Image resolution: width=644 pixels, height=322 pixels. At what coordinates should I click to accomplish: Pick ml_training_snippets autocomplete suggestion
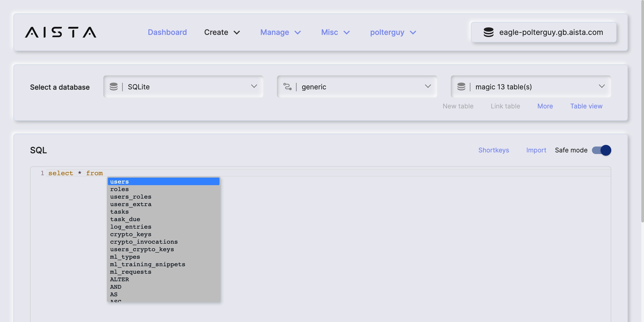click(x=148, y=264)
